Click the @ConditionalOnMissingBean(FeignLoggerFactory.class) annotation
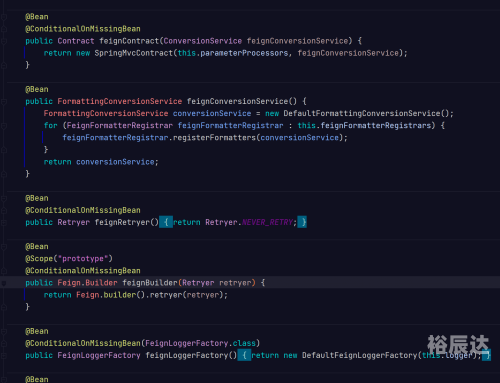Viewport: 500px width, 383px height. pos(142,343)
